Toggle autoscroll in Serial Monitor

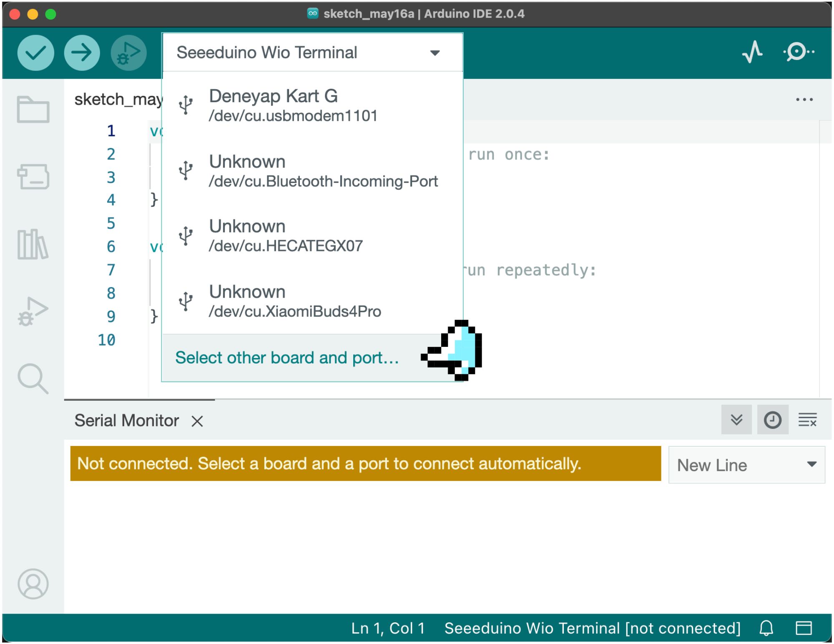click(736, 420)
